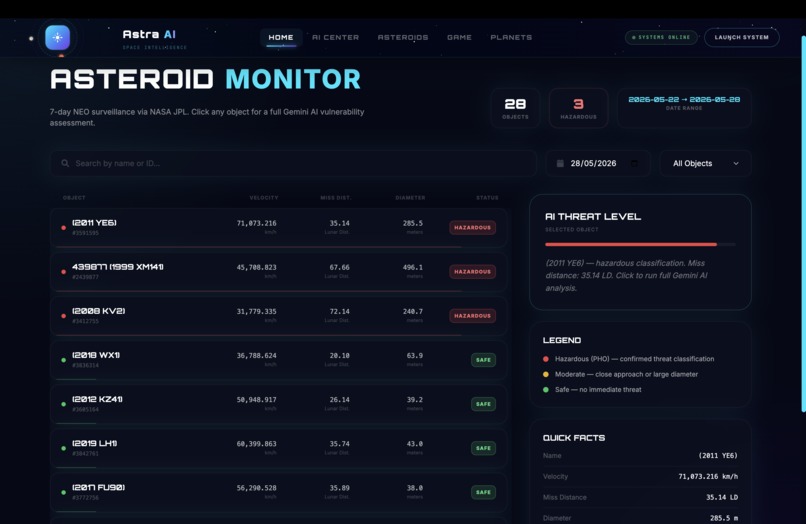Click Quick Facts velocity 71,073.216 km/h
The width and height of the screenshot is (806, 524).
708,477
